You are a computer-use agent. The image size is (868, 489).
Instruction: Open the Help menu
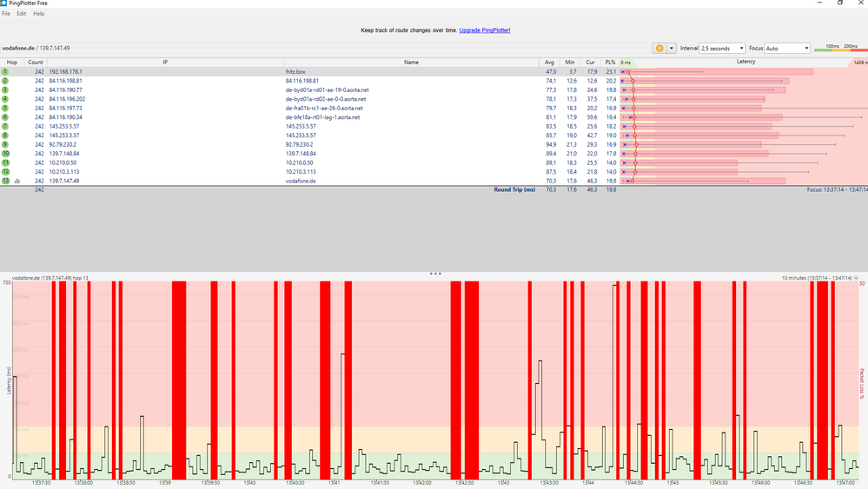click(39, 14)
